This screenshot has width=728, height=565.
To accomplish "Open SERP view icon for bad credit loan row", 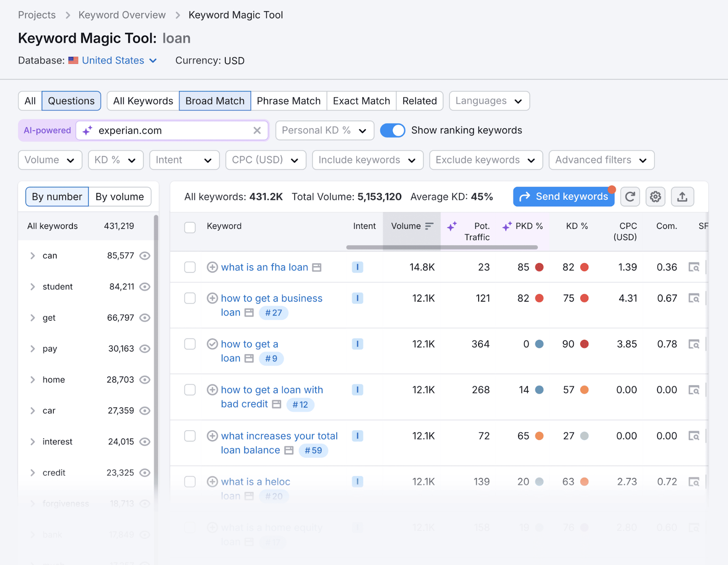I will [x=694, y=390].
